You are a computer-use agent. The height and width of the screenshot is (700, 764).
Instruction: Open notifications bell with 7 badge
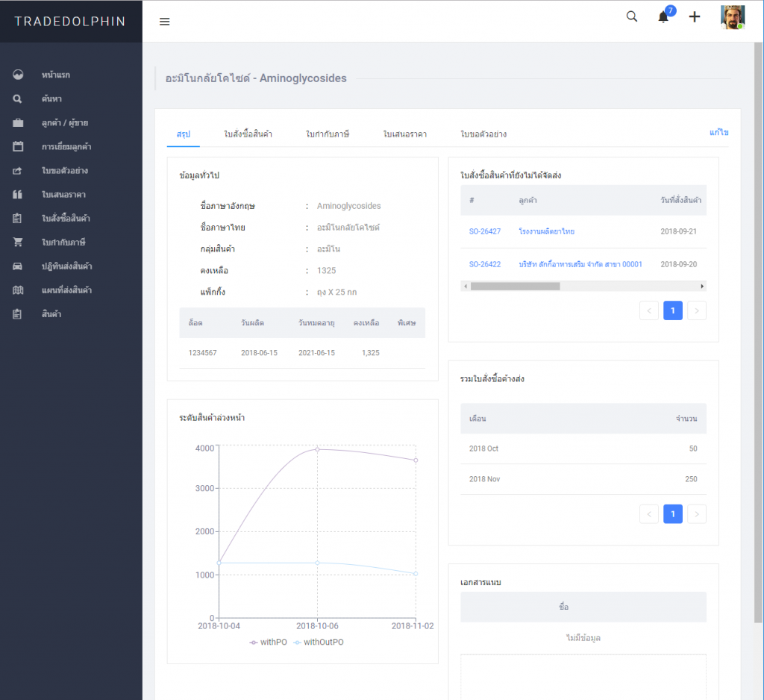pos(663,16)
